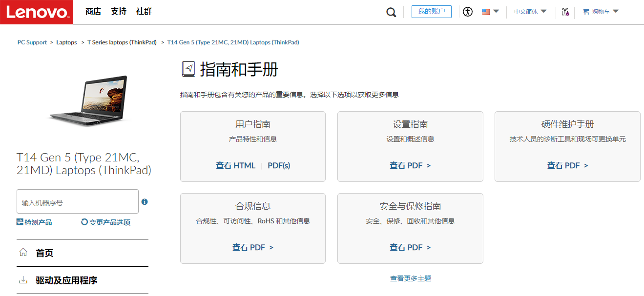Focus the 输入机器序号 input field
644x296 pixels.
(78, 201)
